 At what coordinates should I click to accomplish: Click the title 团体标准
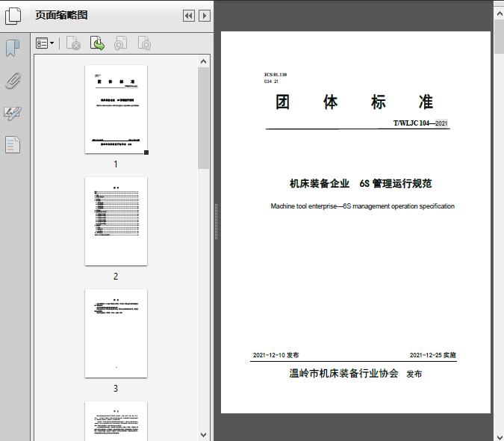pyautogui.click(x=354, y=102)
